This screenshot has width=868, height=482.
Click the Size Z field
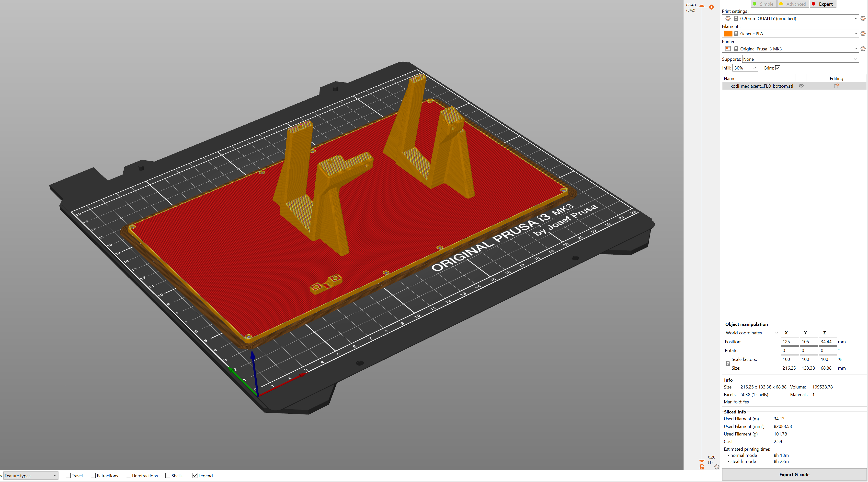(x=828, y=368)
